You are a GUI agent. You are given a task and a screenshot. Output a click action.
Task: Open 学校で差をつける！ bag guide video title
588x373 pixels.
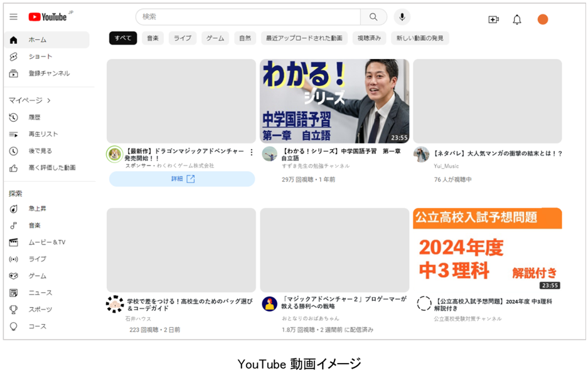190,305
